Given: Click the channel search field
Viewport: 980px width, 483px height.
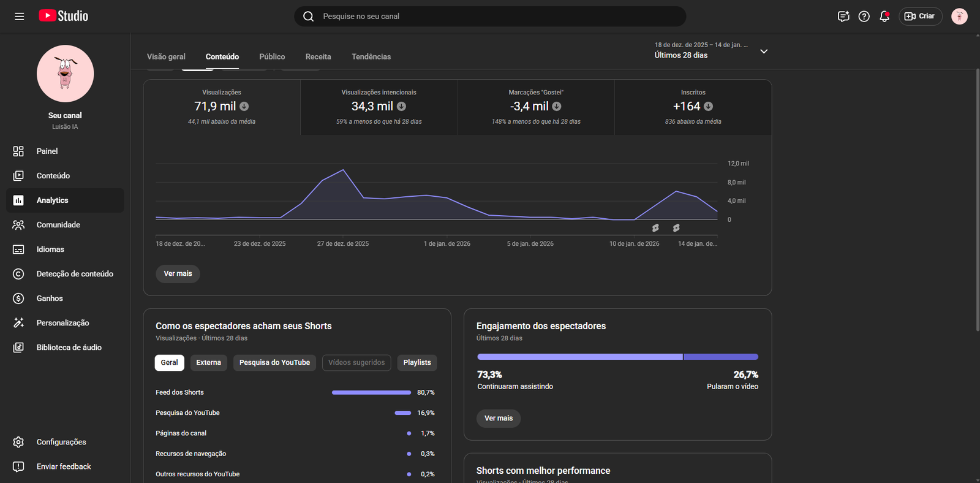Looking at the screenshot, I should click(490, 17).
